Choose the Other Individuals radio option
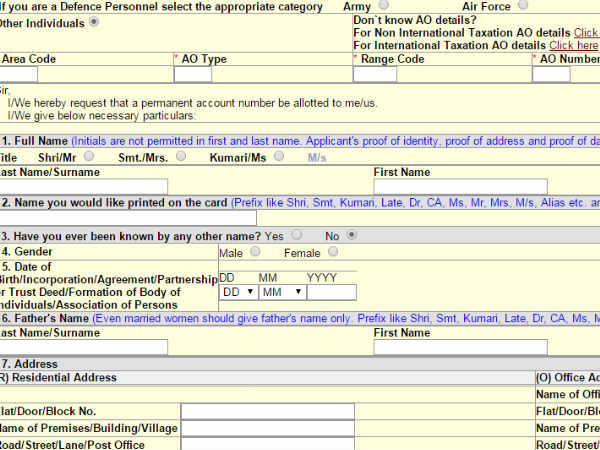The height and width of the screenshot is (450, 600). 94,22
